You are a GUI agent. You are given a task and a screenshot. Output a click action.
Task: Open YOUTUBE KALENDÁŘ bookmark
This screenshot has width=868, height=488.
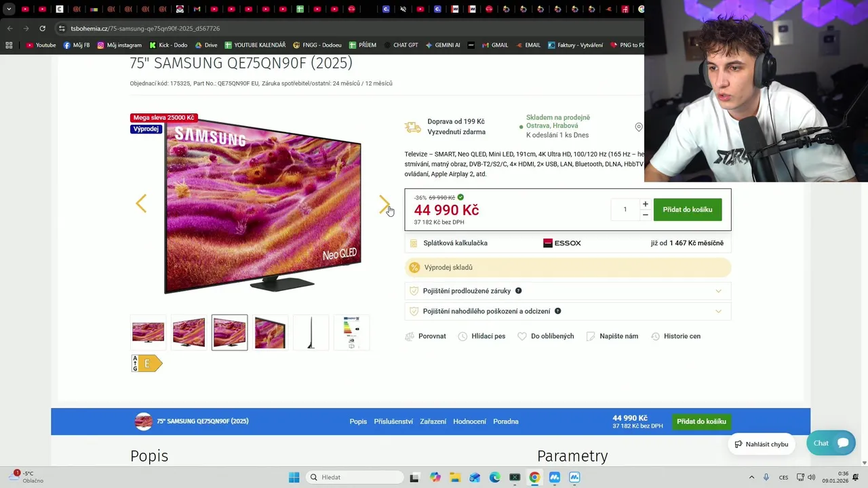coord(255,45)
